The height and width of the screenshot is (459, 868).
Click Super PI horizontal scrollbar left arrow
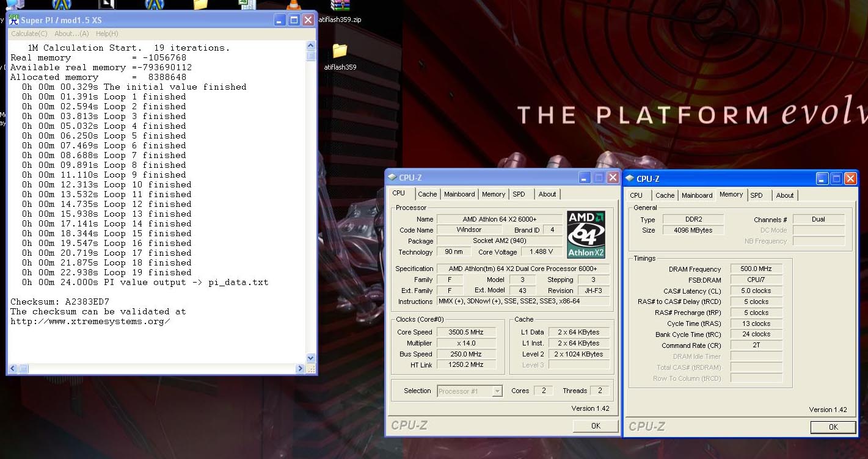(13, 369)
